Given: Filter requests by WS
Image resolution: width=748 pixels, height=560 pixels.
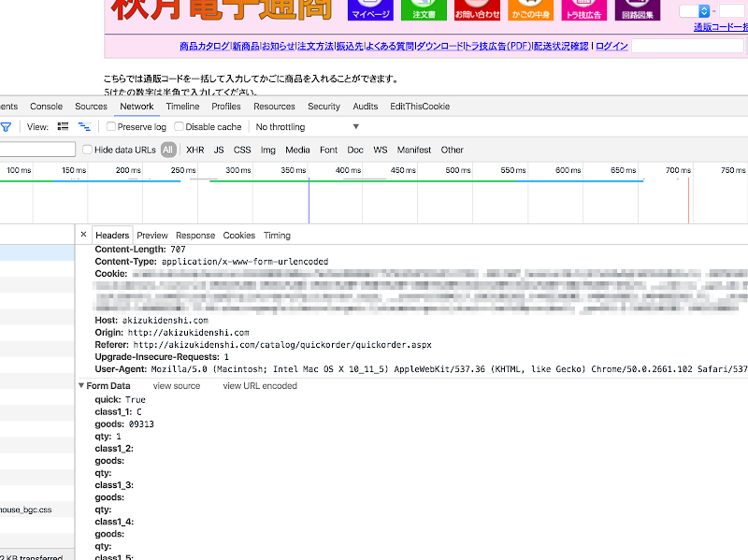Looking at the screenshot, I should (x=381, y=150).
